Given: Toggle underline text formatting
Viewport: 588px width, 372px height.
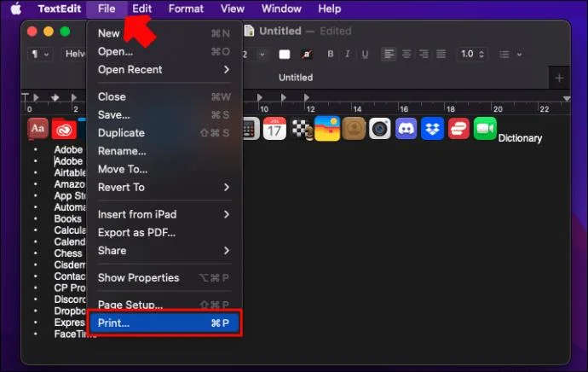Looking at the screenshot, I should pos(365,54).
